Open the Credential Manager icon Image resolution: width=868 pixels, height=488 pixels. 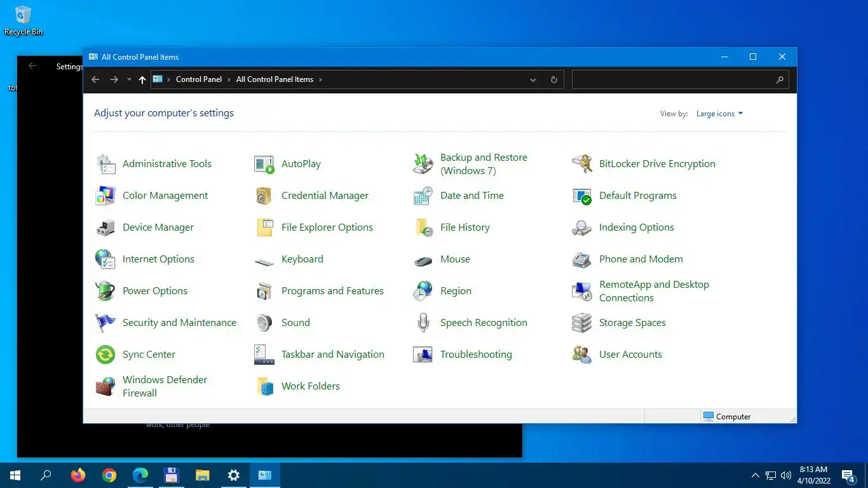pos(264,196)
